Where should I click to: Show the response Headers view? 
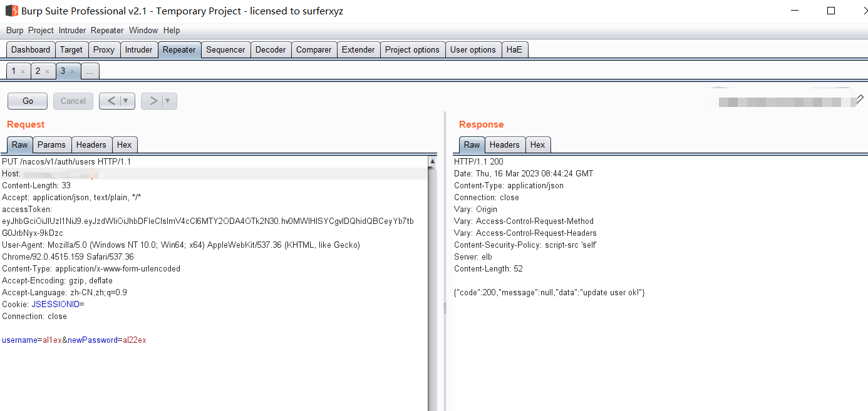tap(505, 145)
